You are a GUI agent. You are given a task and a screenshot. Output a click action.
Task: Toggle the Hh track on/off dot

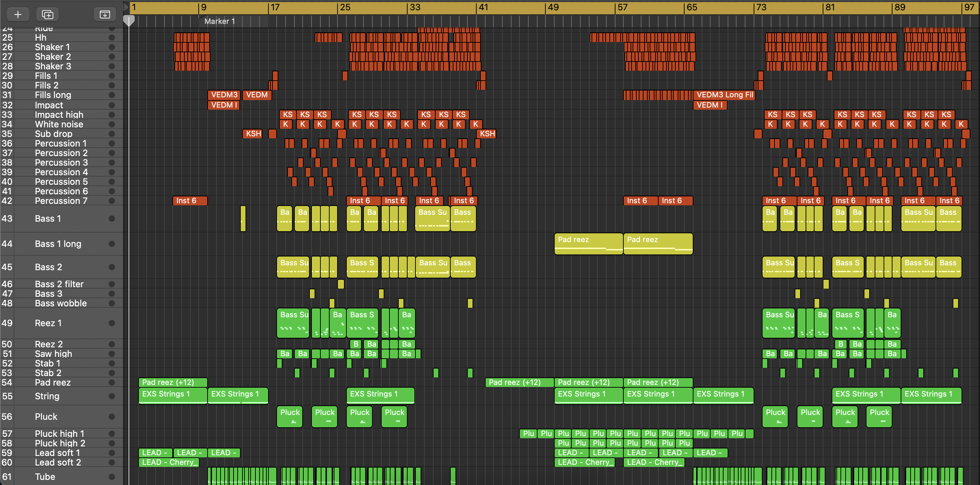click(x=111, y=38)
